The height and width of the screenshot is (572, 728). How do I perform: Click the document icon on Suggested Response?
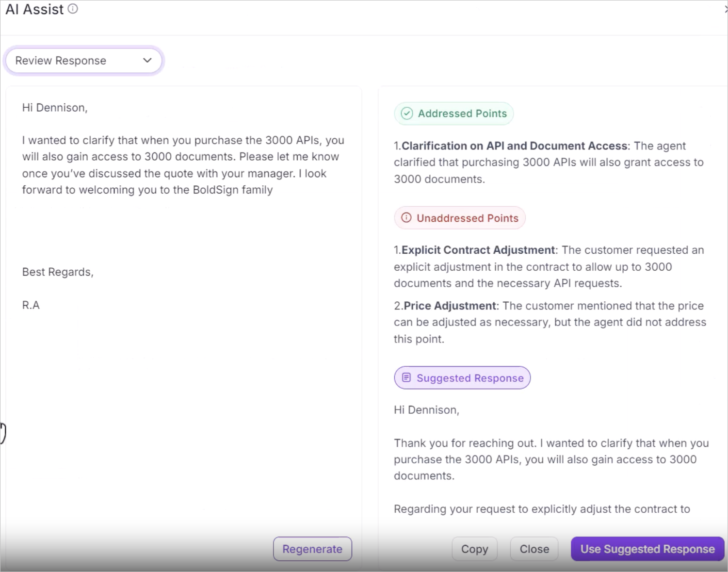click(406, 377)
